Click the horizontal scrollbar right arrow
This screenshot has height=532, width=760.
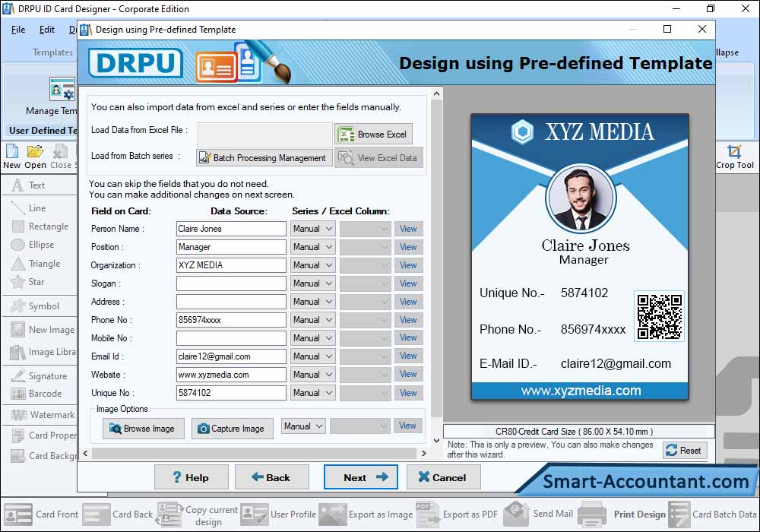tap(423, 454)
